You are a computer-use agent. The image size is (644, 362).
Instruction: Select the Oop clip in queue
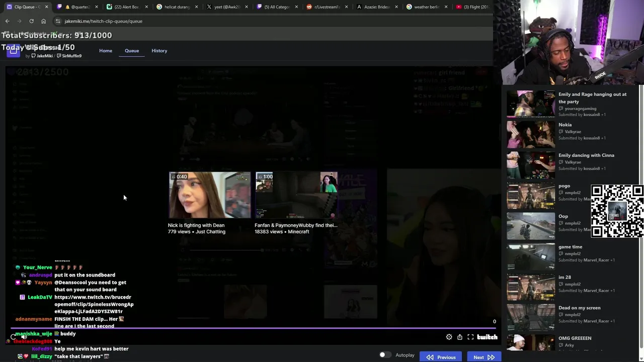pos(547,226)
